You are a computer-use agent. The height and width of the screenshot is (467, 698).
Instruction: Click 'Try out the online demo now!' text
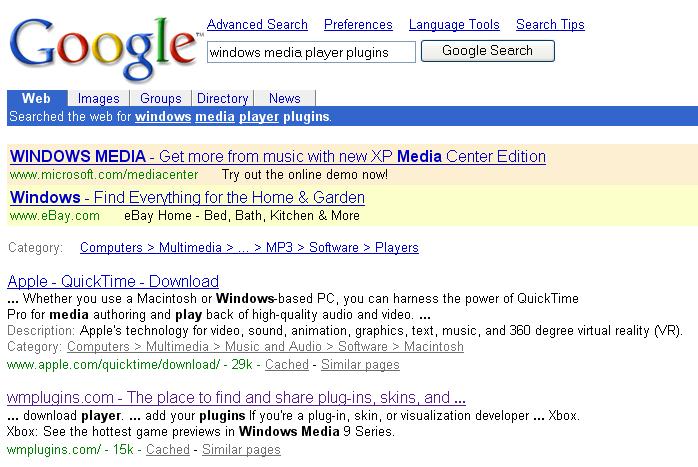(305, 175)
